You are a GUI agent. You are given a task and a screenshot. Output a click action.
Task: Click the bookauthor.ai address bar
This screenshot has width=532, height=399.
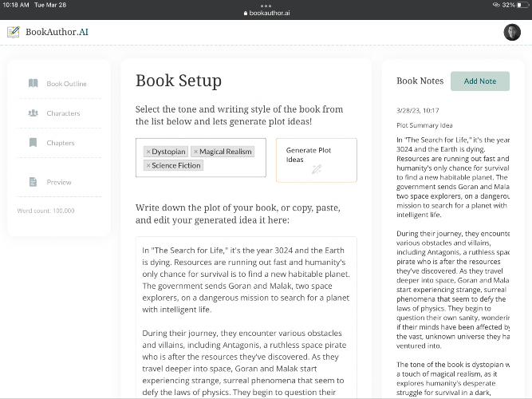tap(266, 13)
